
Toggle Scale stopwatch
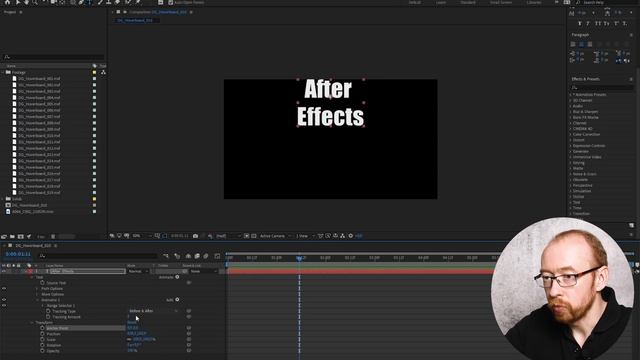42,340
